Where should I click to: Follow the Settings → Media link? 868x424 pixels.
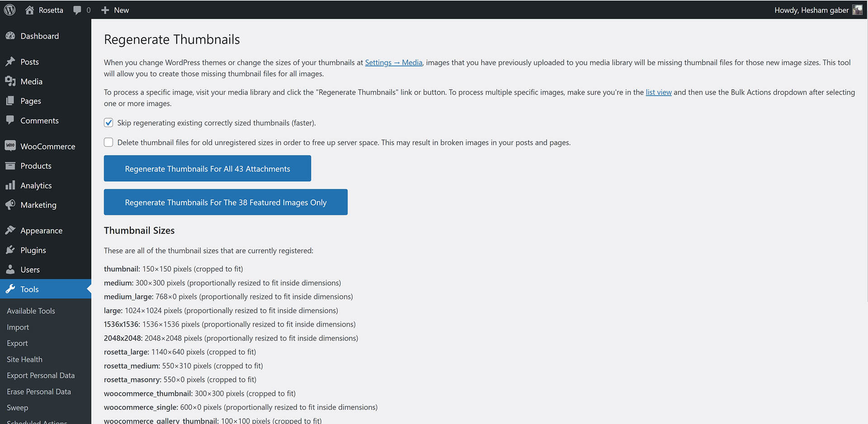coord(393,62)
